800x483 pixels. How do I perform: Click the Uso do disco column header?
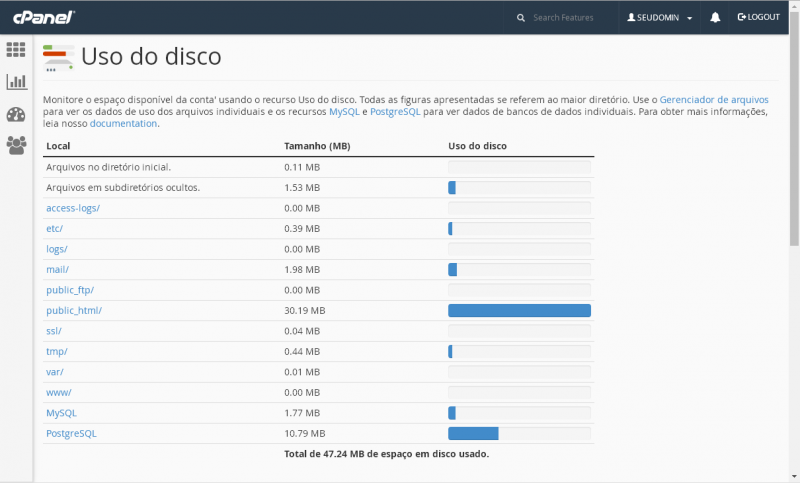[x=478, y=146]
